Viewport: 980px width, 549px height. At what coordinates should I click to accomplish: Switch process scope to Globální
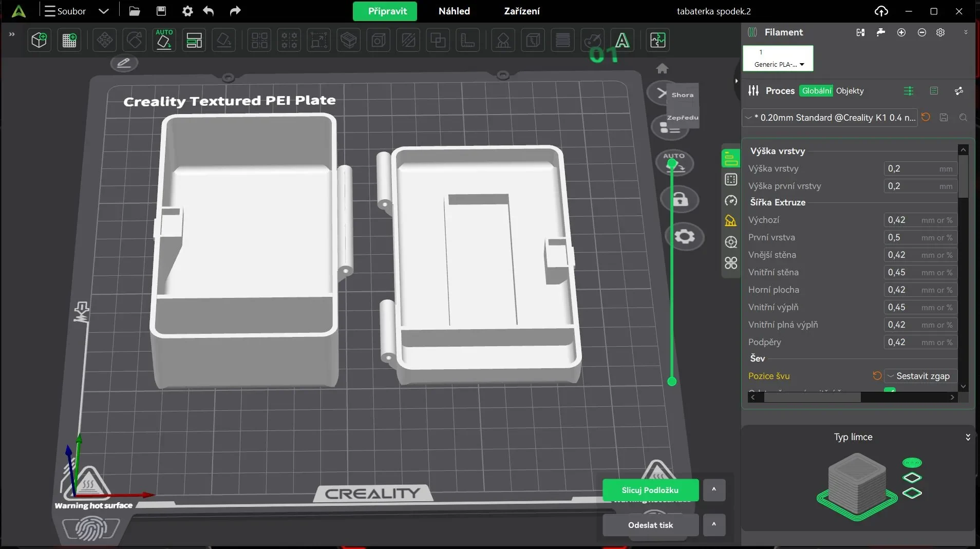pos(817,91)
